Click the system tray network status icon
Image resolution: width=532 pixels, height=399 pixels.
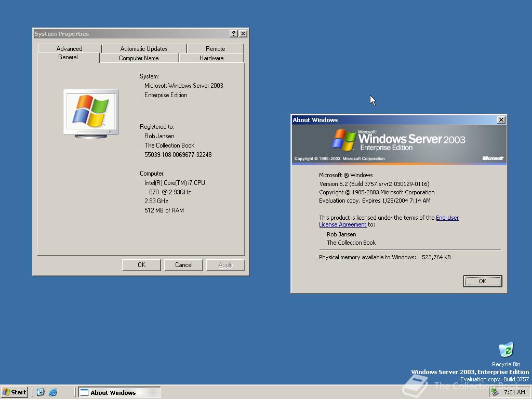495,392
